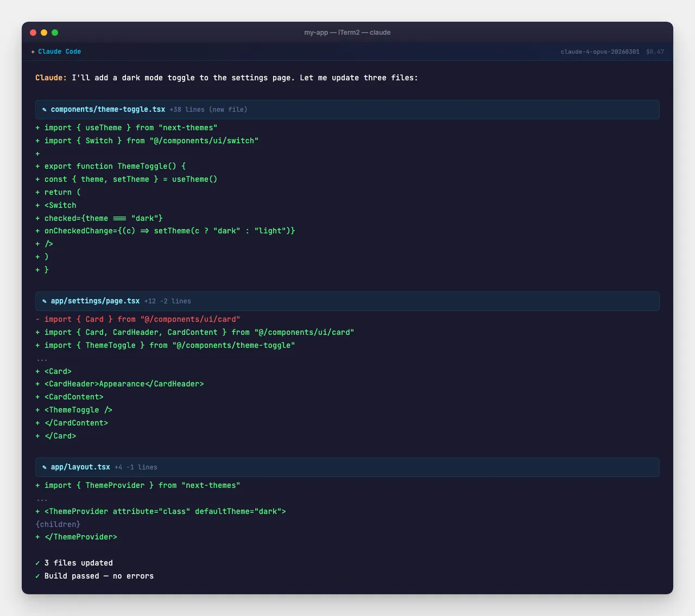Click the '<Switch' line

click(56, 205)
